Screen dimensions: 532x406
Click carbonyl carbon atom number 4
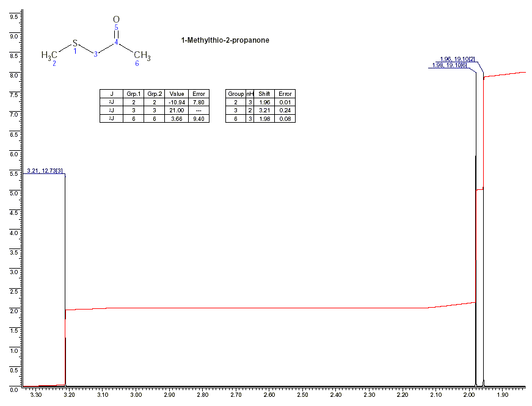116,42
